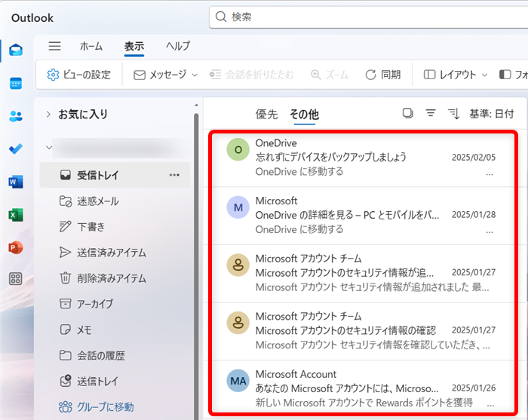The image size is (528, 420).
Task: Click the folder pane vertical scrollbar
Action: click(196, 266)
